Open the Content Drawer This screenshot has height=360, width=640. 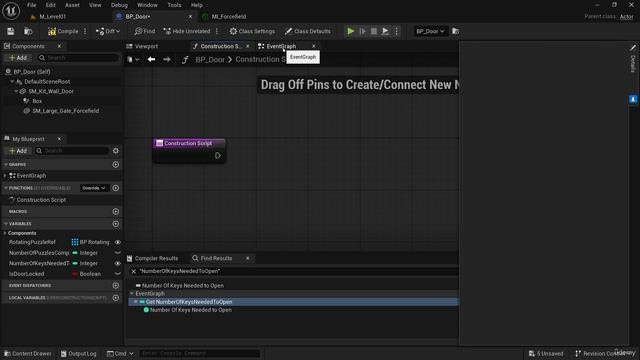pos(28,353)
